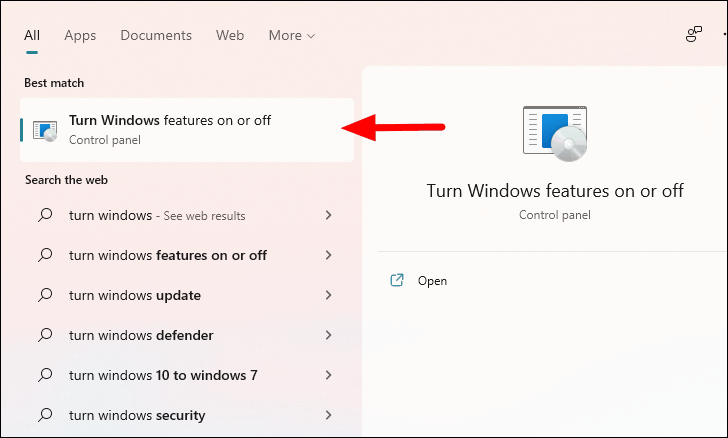The image size is (728, 438).
Task: Switch to the Apps tab
Action: [80, 36]
